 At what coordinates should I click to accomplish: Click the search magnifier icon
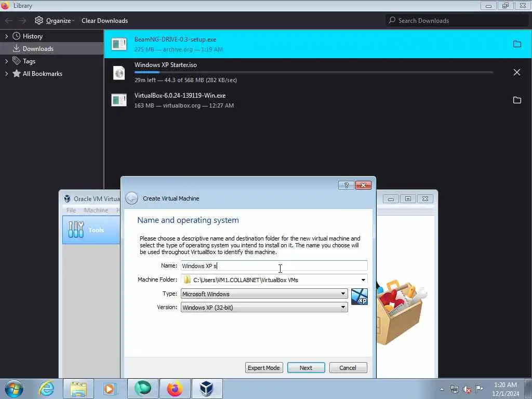(x=392, y=20)
